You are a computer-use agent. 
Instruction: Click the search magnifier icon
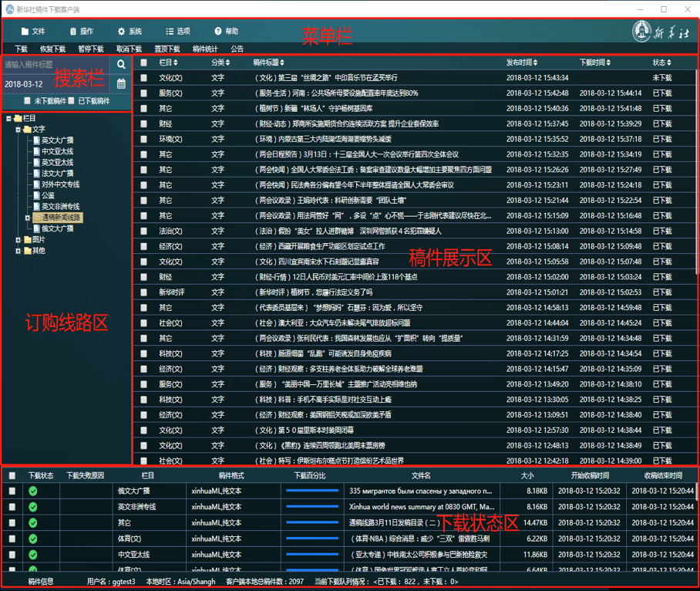[121, 65]
